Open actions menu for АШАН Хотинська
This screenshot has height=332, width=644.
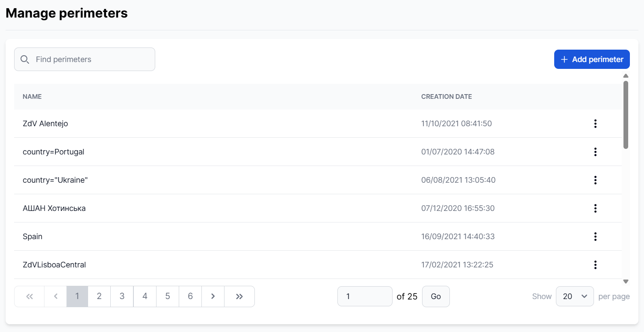(x=595, y=208)
